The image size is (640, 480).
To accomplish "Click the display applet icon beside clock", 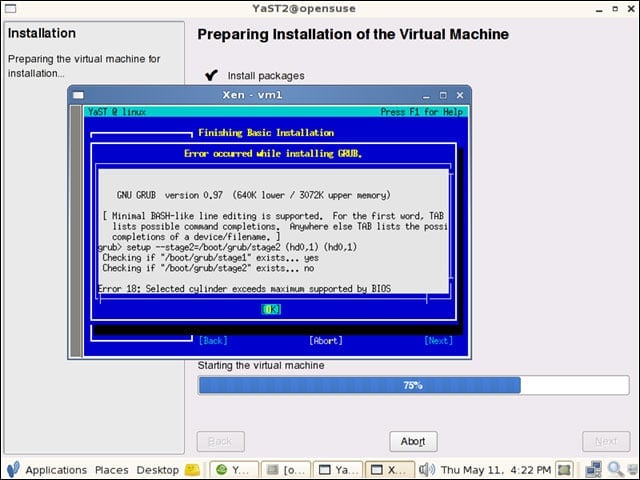I will coord(564,470).
